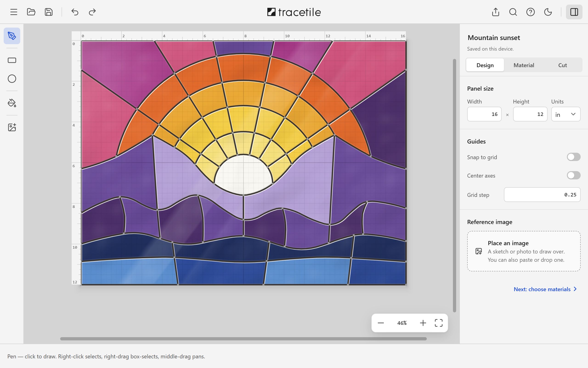
Task: Click the white sun piece in the design
Action: tap(243, 175)
